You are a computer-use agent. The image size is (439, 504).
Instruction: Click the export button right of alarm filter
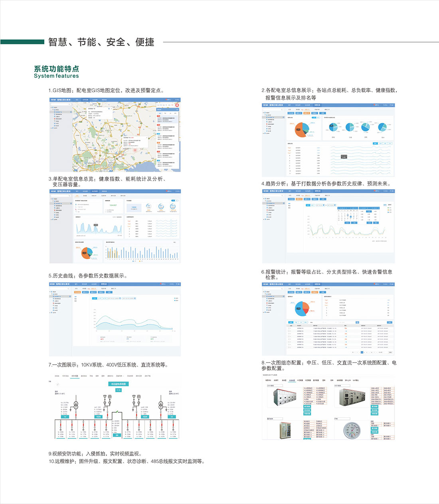(x=390, y=322)
